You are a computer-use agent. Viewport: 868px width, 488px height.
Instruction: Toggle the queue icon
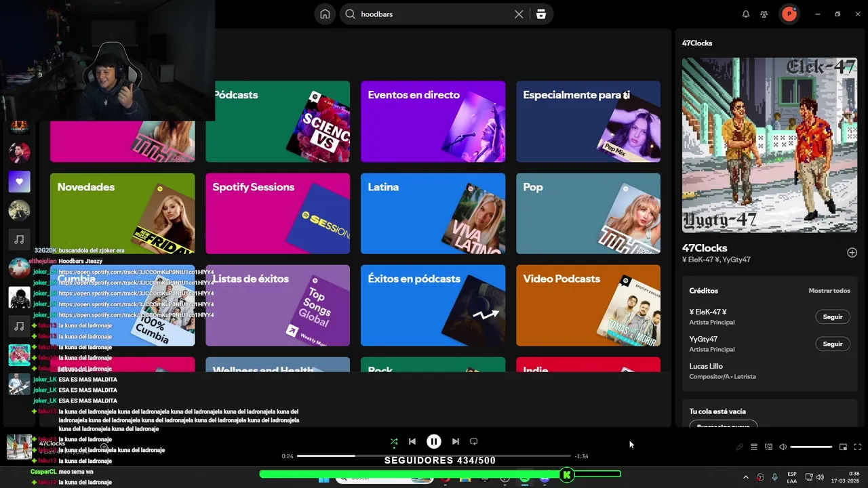754,447
